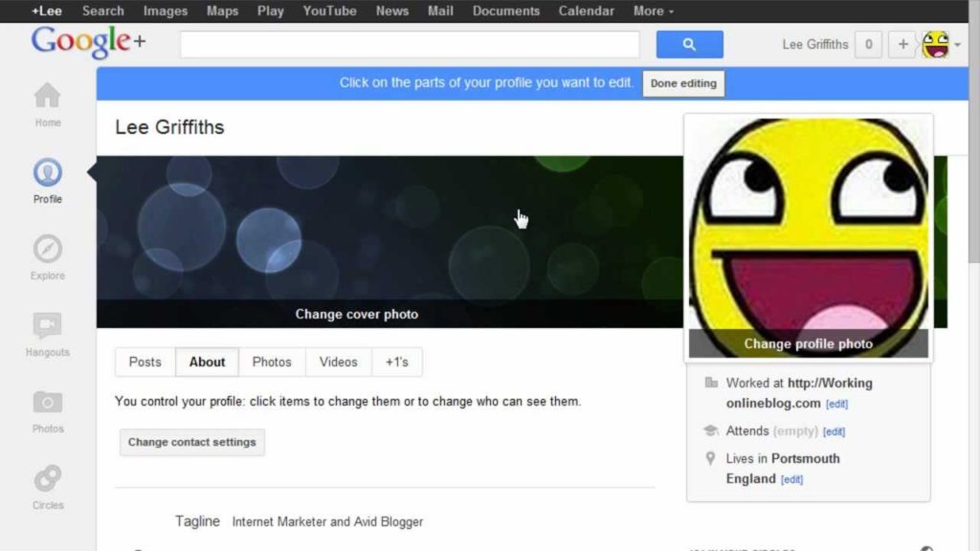Click the Google+ search input field

click(410, 44)
